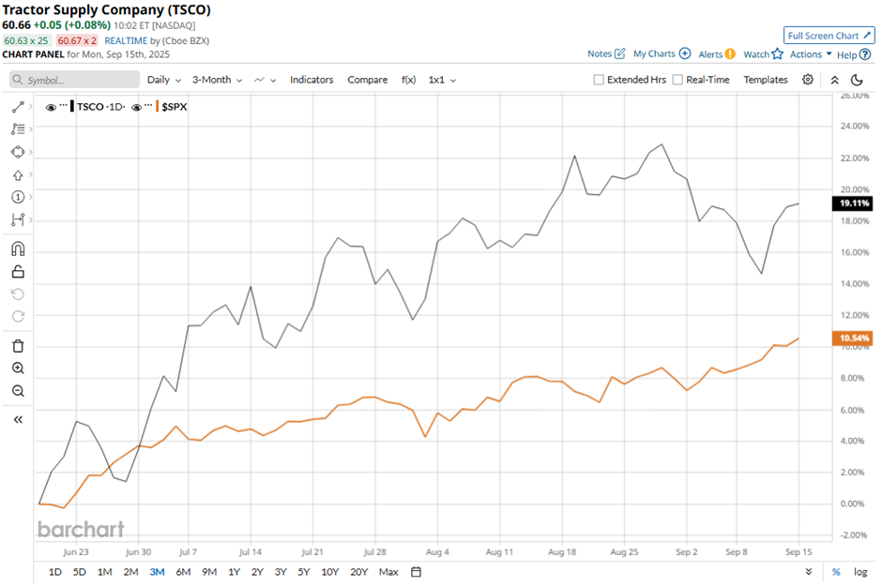Open the 1x1 grid layout dropdown
This screenshot has width=882, height=588.
(x=442, y=80)
